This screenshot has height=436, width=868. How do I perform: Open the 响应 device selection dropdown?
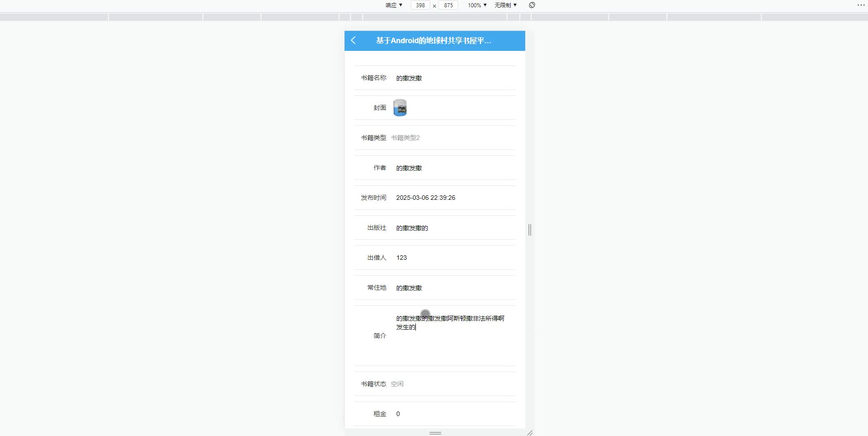click(393, 5)
